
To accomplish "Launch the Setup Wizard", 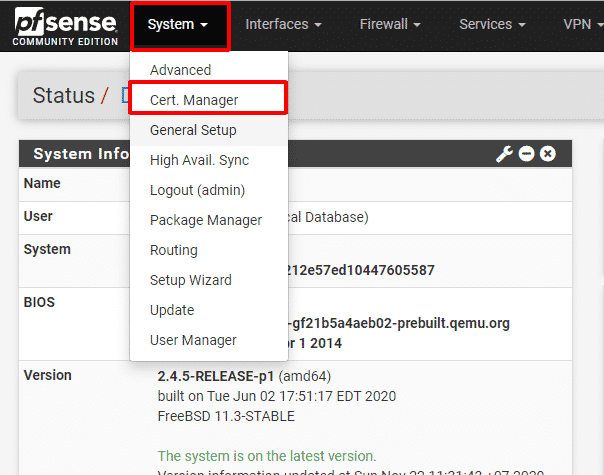I will click(190, 280).
